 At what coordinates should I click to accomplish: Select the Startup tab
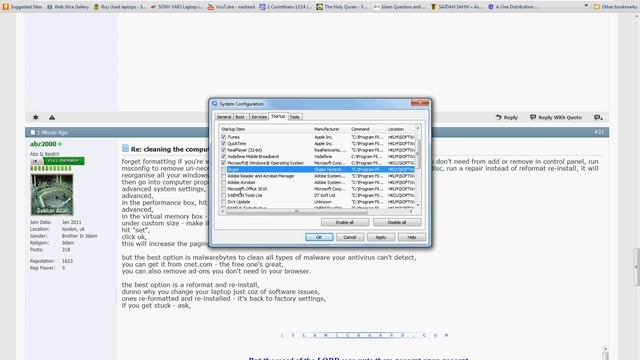pyautogui.click(x=278, y=116)
